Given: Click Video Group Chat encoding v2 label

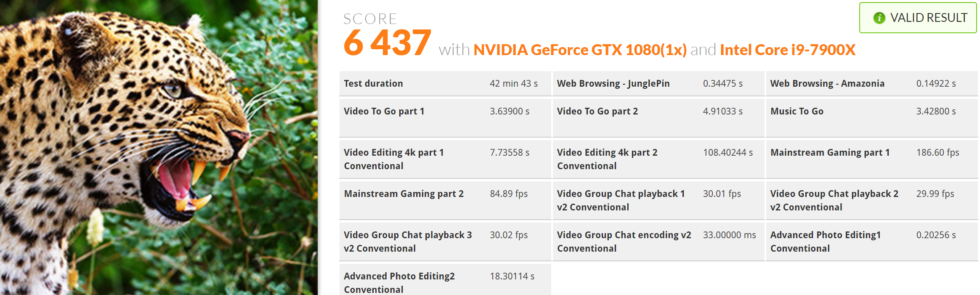Looking at the screenshot, I should click(624, 241).
